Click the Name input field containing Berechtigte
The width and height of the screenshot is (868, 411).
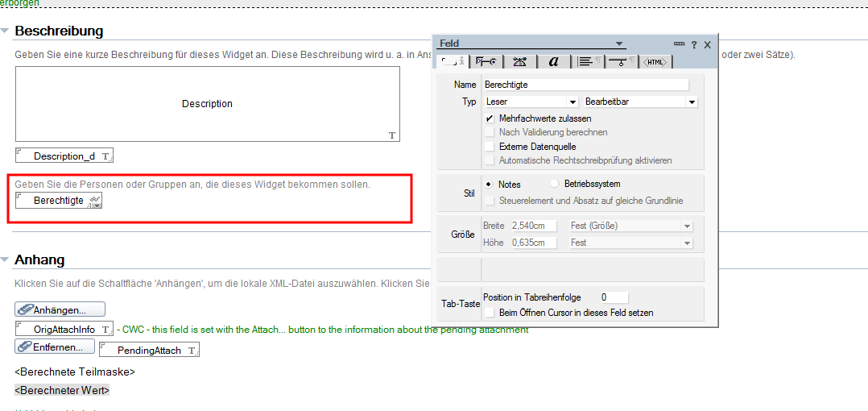tap(585, 85)
